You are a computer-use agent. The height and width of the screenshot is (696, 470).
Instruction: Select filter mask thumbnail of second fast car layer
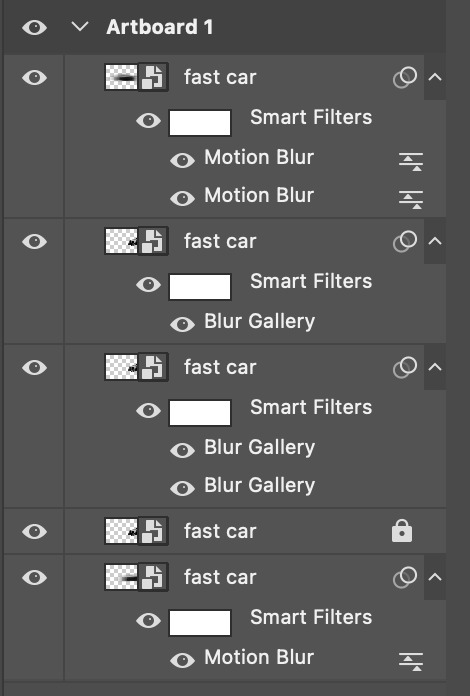tap(200, 287)
